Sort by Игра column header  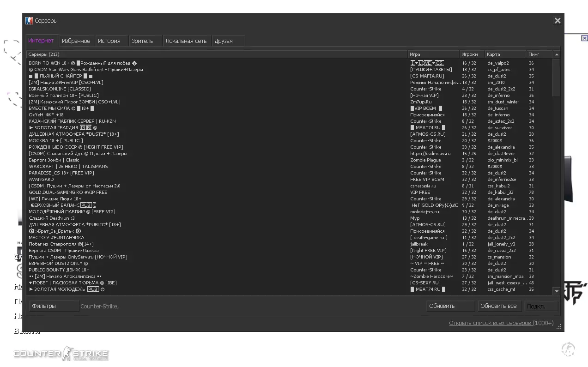[x=434, y=54]
